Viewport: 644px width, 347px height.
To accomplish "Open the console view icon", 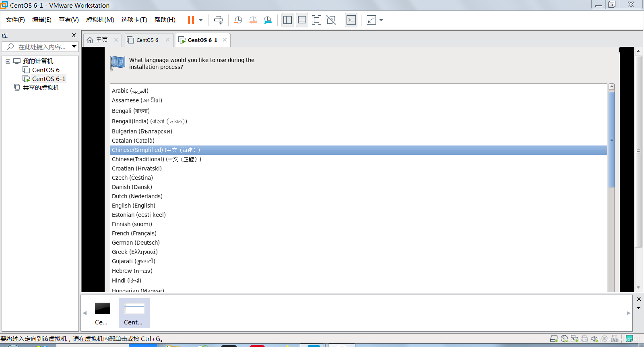I will (x=351, y=20).
